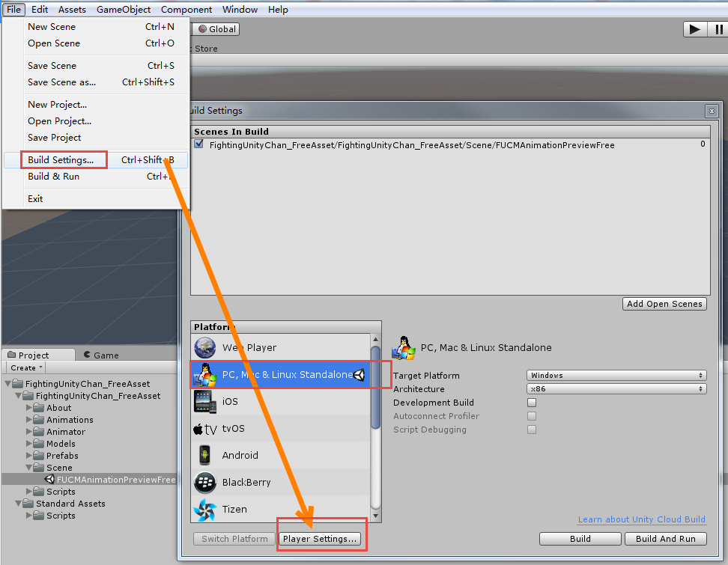Click the platform list scrollbar thumb

[375, 388]
